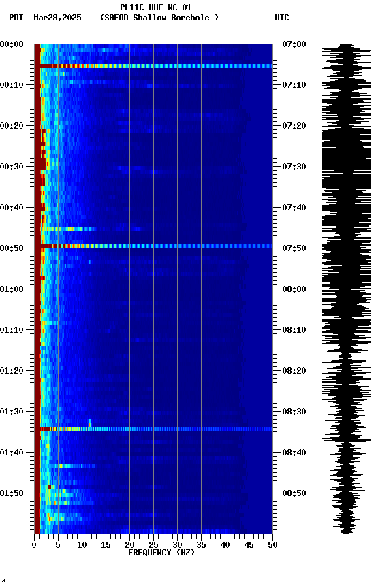This screenshot has height=588, width=376.
Task: Click the UTC time label '08:40'
Action: pos(294,453)
